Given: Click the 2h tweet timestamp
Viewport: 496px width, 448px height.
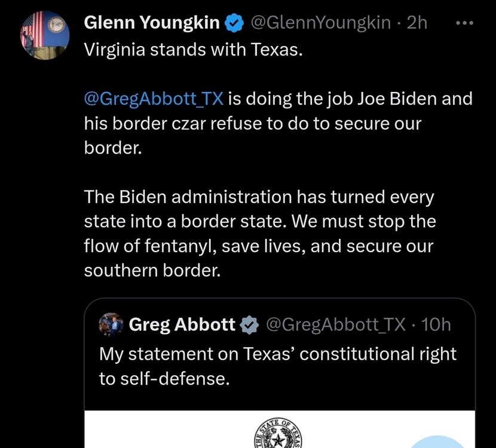Looking at the screenshot, I should [x=417, y=24].
